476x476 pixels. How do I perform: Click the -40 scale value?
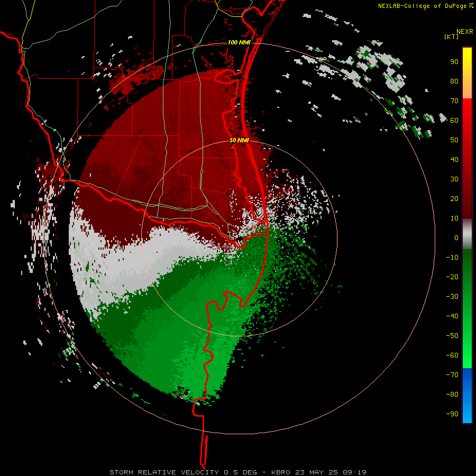click(452, 316)
